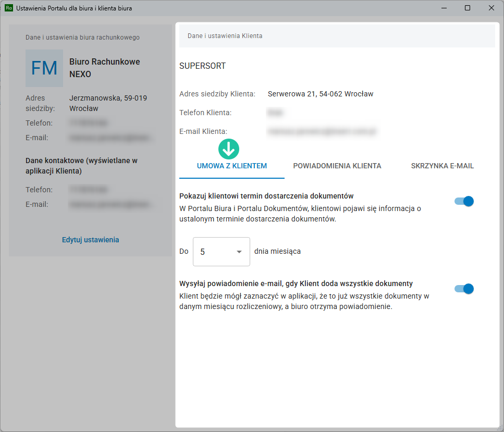Click the Edytuj ustawienia link
504x432 pixels.
(x=91, y=240)
